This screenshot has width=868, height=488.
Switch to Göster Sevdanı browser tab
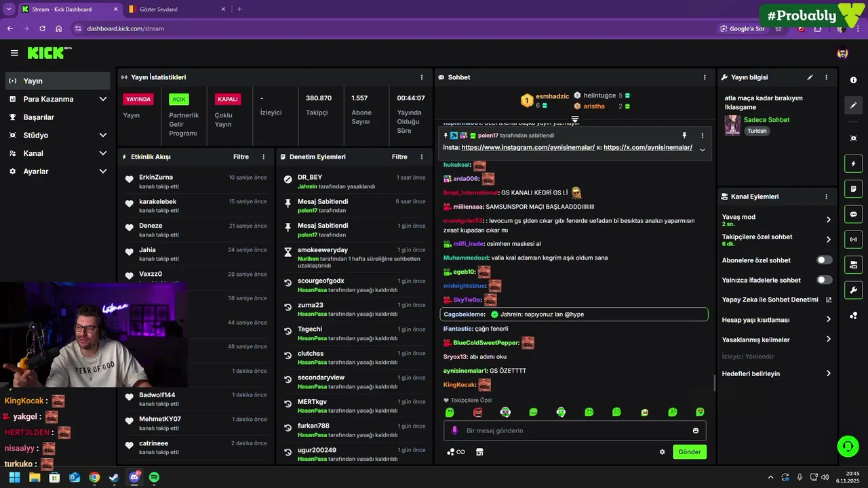coord(175,9)
